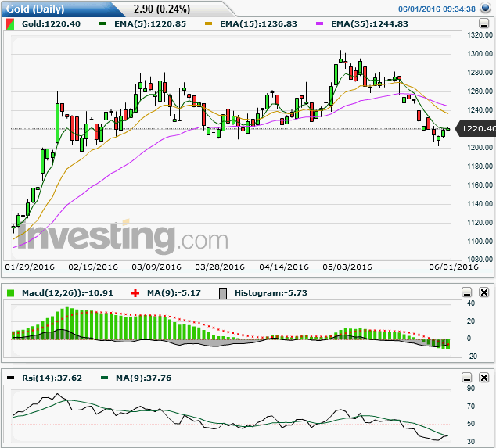Screen dimensions: 496x448
Task: Click the red-green Gold candlestick legend icon
Action: coord(10,24)
